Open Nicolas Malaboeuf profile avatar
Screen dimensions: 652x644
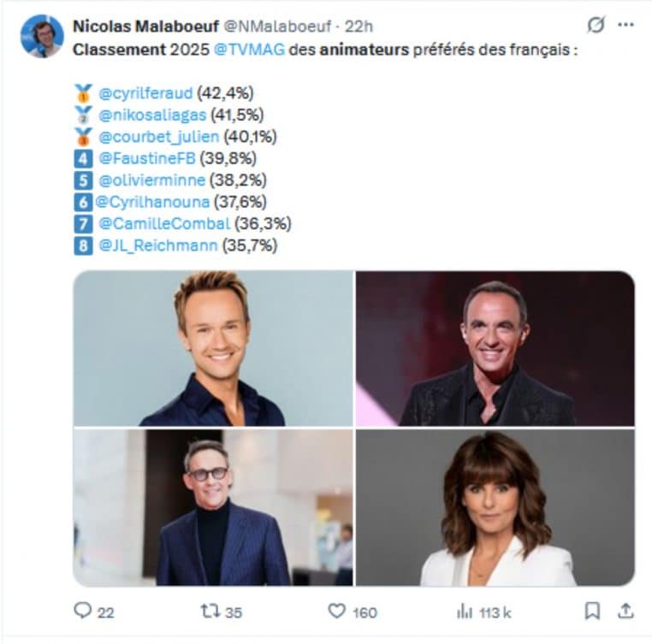point(42,36)
